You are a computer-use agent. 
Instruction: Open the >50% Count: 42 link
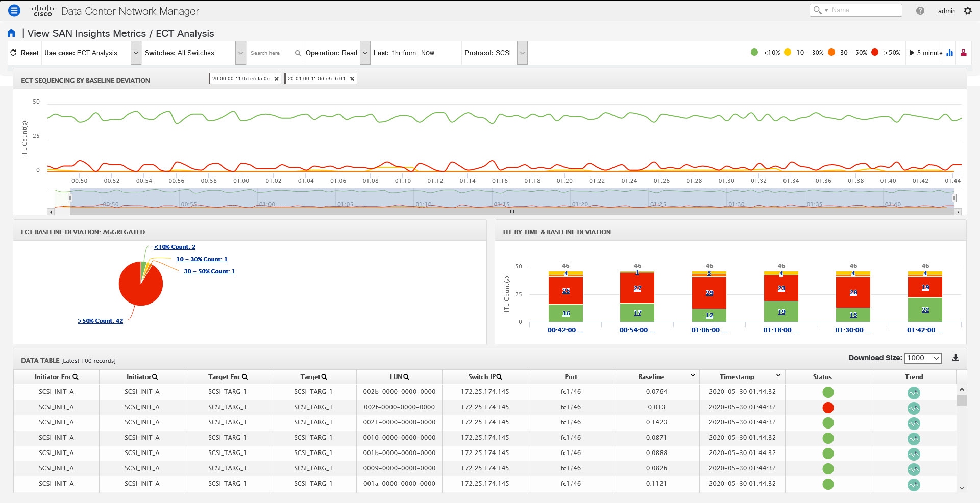point(101,321)
